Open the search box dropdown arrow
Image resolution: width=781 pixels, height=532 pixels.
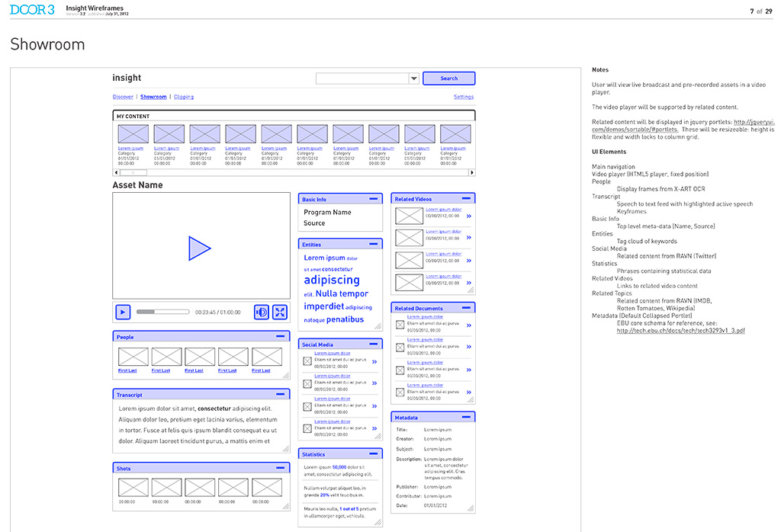click(413, 79)
